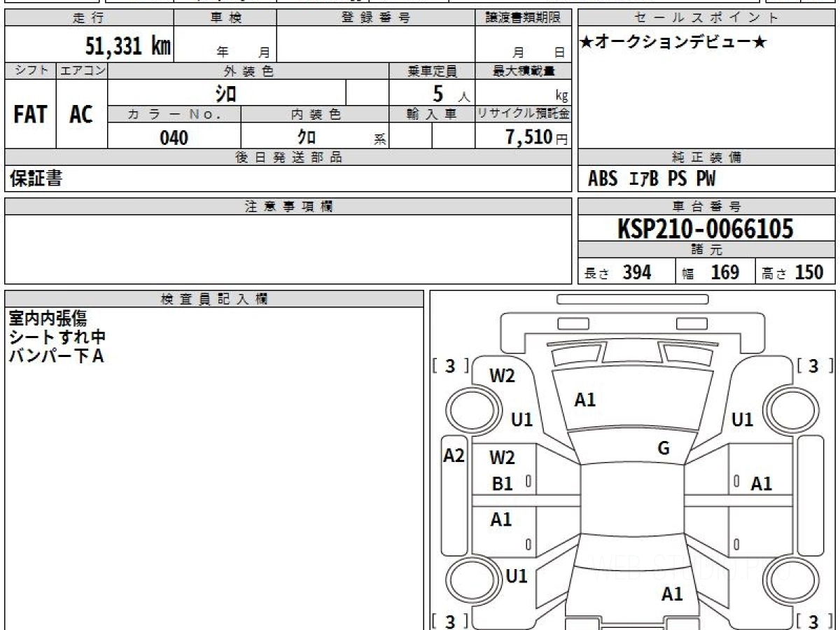Select the 走行 header cell

tap(89, 18)
